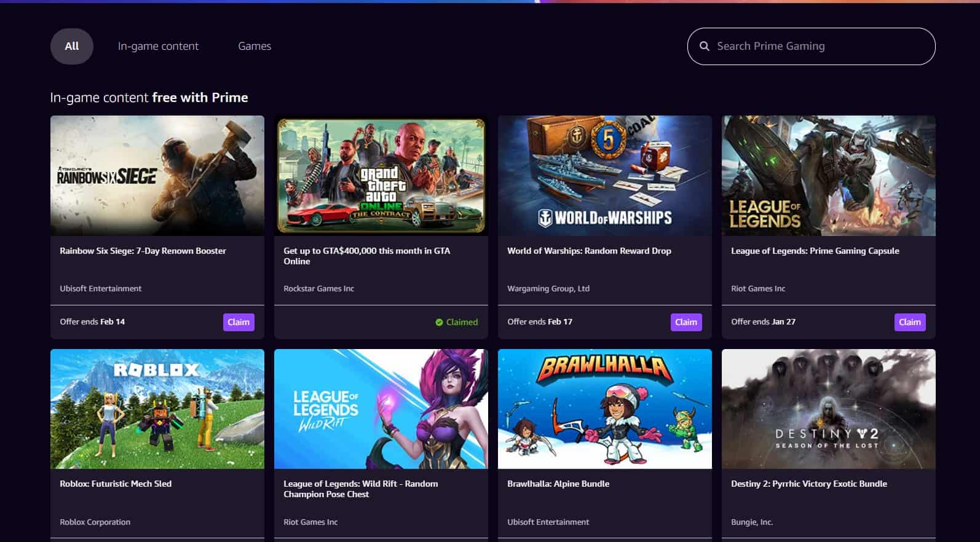The height and width of the screenshot is (542, 980).
Task: Open the Roblox cover image
Action: (x=157, y=409)
